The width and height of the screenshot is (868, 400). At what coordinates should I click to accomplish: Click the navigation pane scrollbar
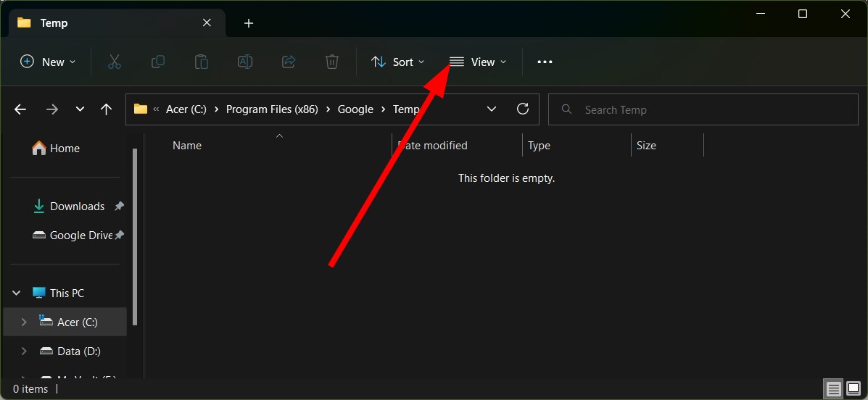click(x=135, y=237)
